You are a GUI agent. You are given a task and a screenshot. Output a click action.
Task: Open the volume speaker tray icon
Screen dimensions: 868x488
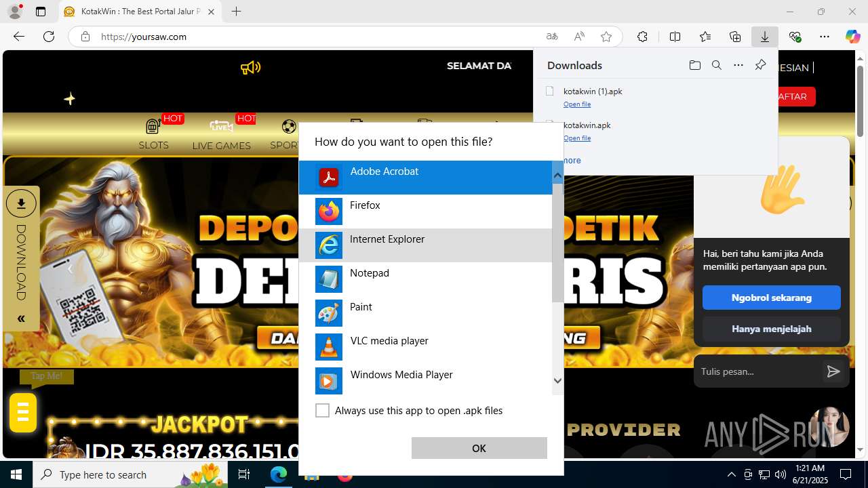click(780, 474)
